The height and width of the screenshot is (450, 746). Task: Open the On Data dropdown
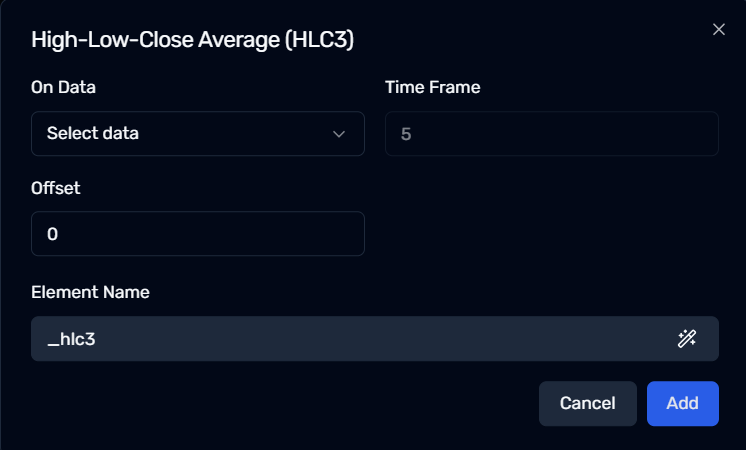point(198,134)
